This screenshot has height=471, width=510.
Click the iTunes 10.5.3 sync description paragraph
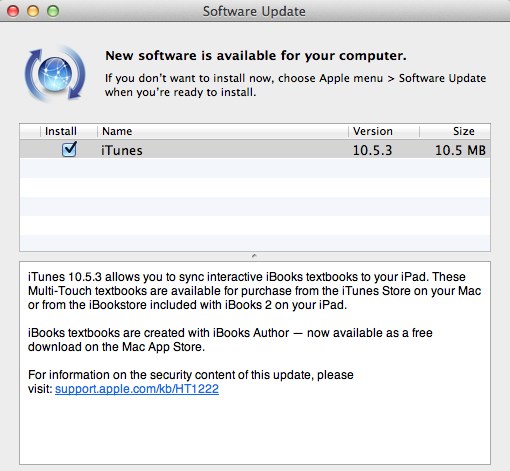point(254,291)
